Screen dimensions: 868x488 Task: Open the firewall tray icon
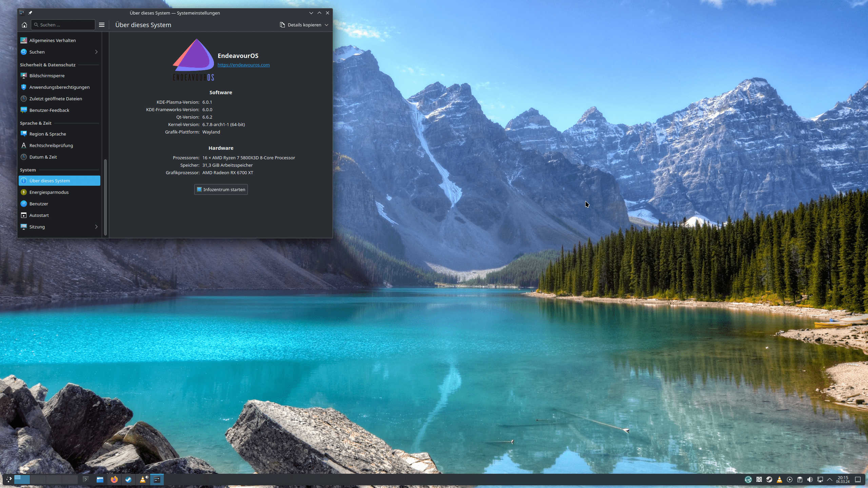click(759, 479)
